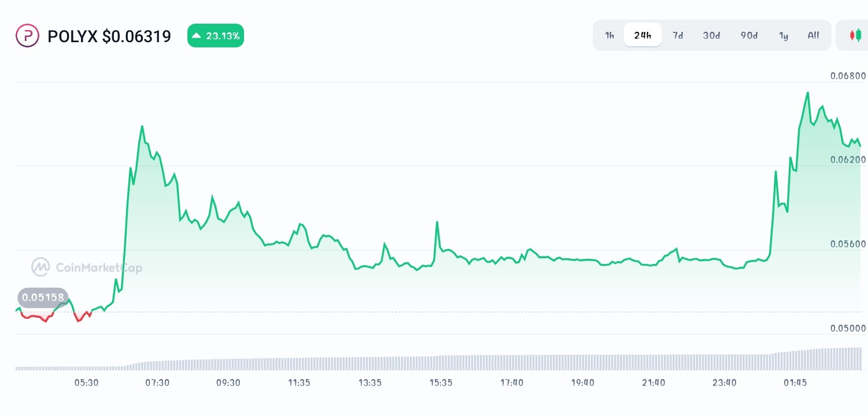This screenshot has height=416, width=868.
Task: Click the 07:30 time axis marker
Action: (157, 382)
